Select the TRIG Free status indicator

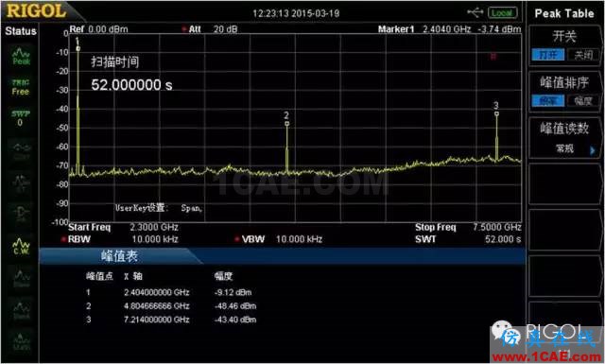point(21,87)
